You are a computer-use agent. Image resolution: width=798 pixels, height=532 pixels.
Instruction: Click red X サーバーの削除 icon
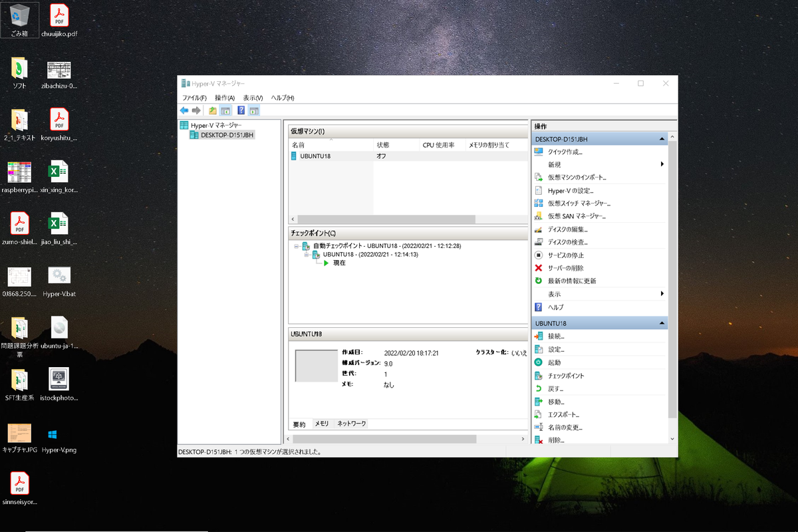(x=539, y=268)
